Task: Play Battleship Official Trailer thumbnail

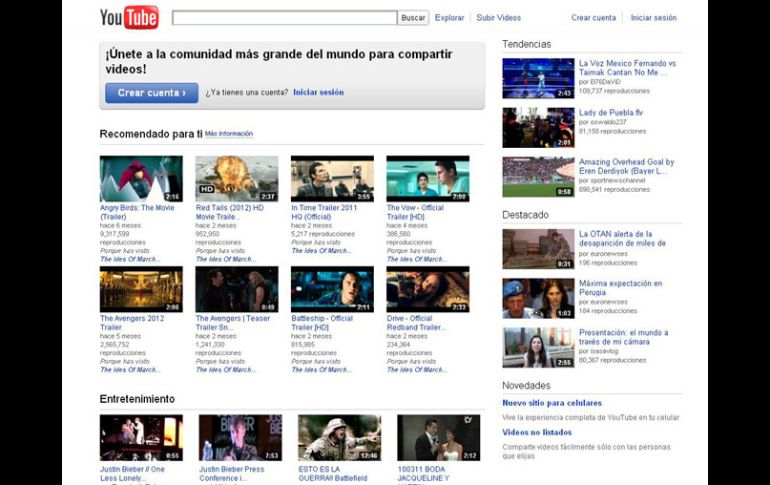Action: (x=332, y=289)
